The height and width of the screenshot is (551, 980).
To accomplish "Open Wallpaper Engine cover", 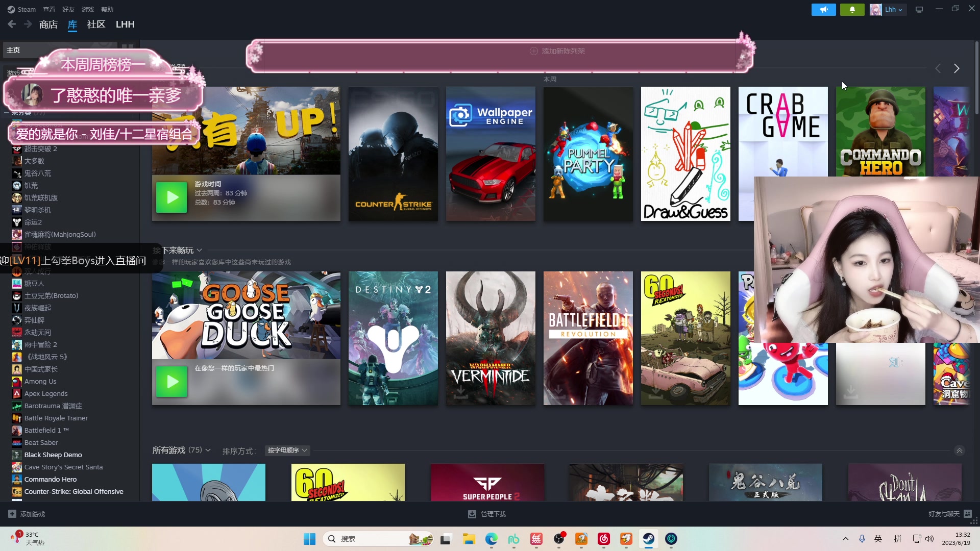I will click(491, 154).
